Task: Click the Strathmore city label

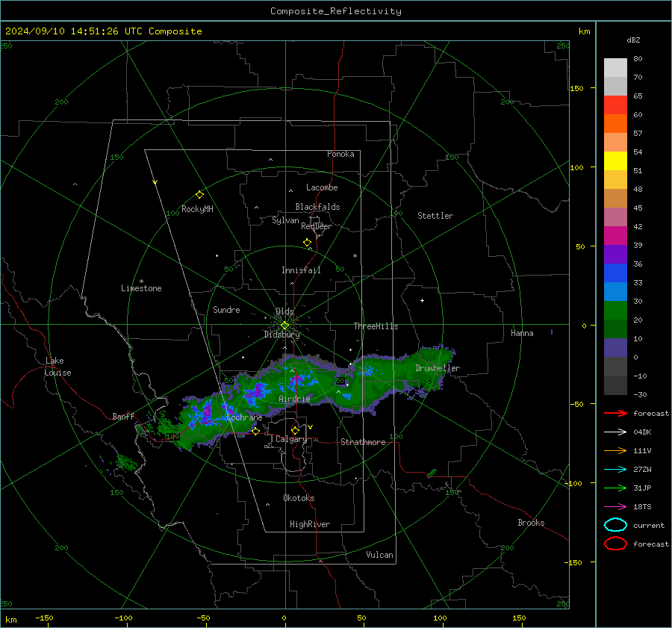Action: coord(363,442)
